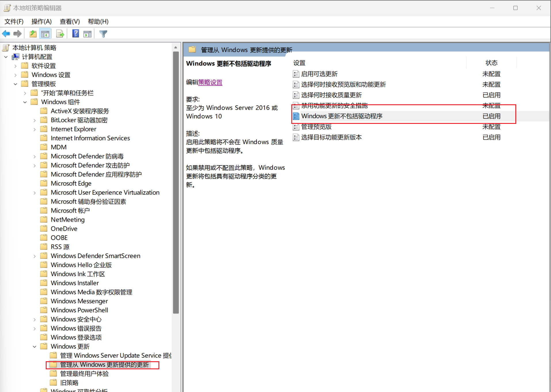Expand the Windows 设置 node
Viewport: 551px width, 392px height.
(x=16, y=75)
